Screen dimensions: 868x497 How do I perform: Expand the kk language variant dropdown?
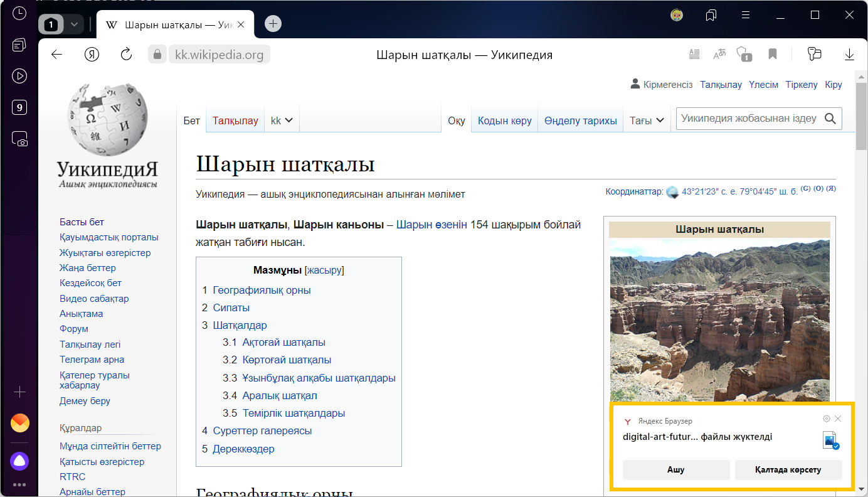coord(282,120)
